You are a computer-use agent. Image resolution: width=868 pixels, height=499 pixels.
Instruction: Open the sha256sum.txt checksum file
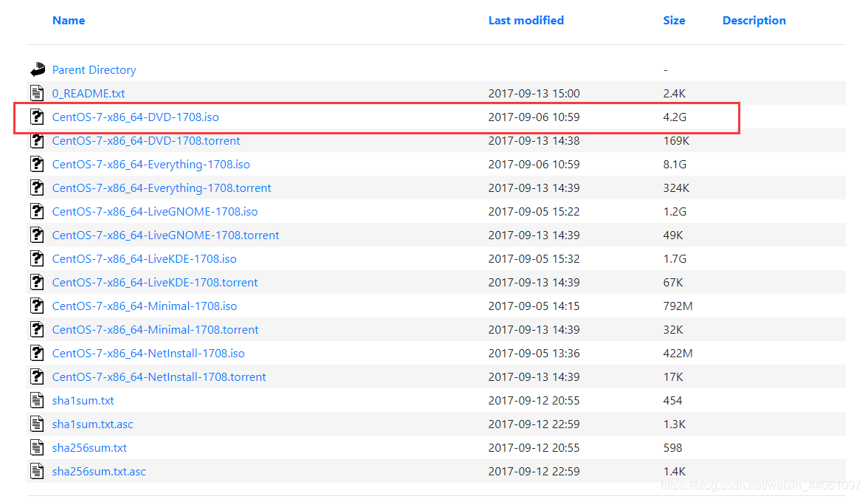click(90, 447)
